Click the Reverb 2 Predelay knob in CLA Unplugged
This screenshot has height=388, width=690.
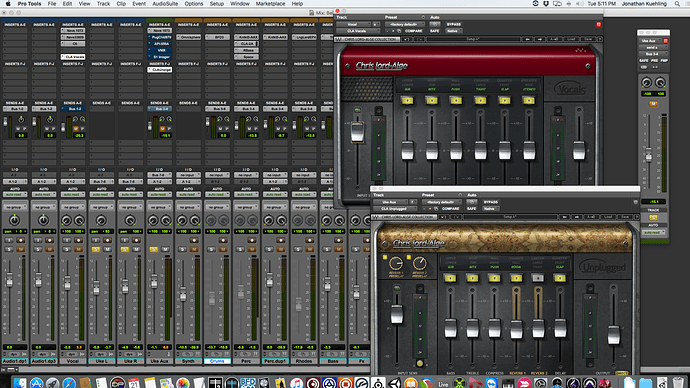coord(419,264)
